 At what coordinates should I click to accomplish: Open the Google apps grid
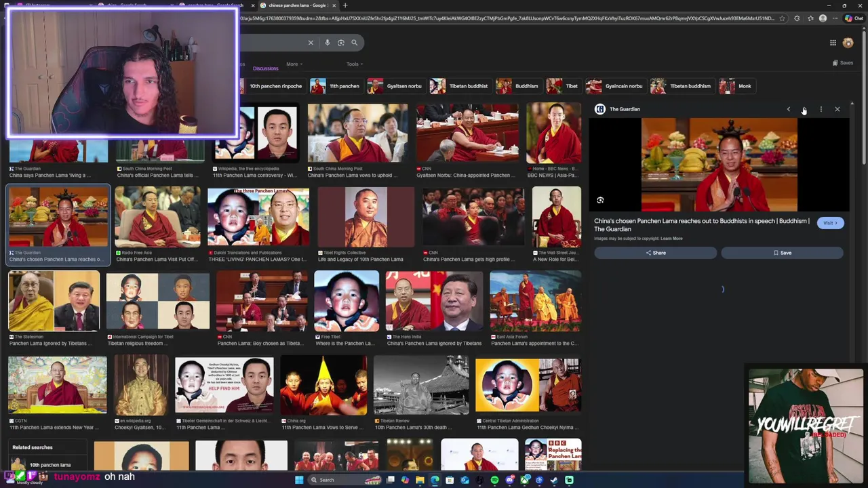pos(833,43)
